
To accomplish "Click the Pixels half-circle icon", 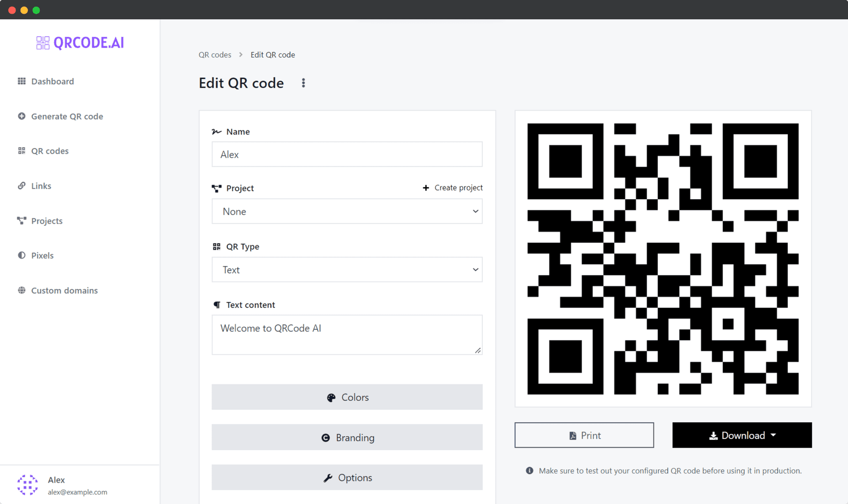I will (x=22, y=255).
